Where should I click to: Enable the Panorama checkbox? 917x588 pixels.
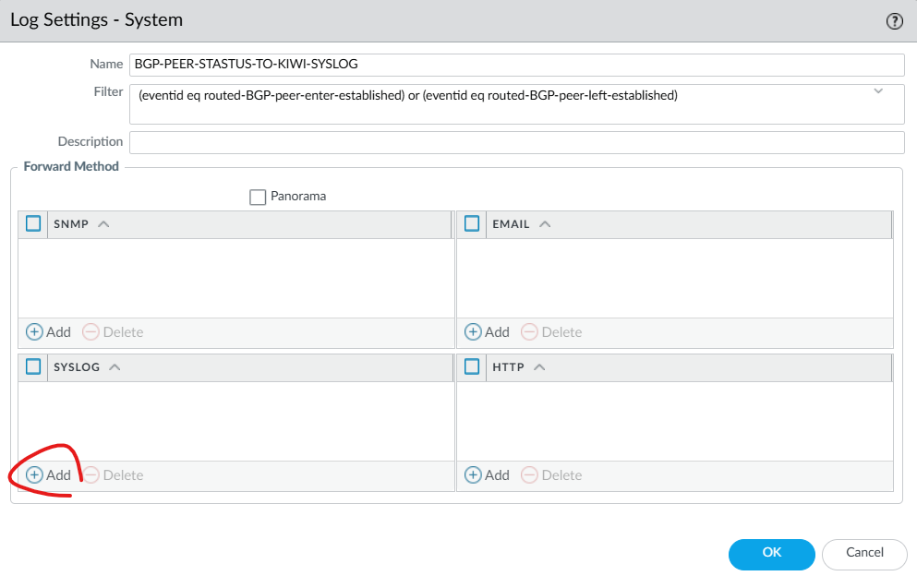click(258, 197)
